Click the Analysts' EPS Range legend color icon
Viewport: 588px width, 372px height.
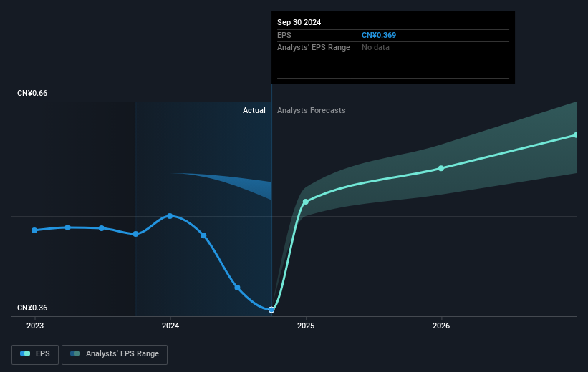pos(75,353)
